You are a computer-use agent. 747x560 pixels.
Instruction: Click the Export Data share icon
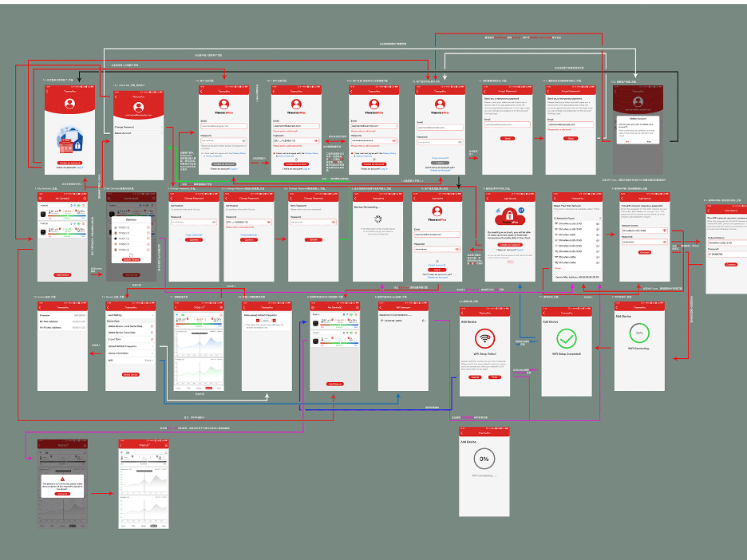[x=151, y=338]
